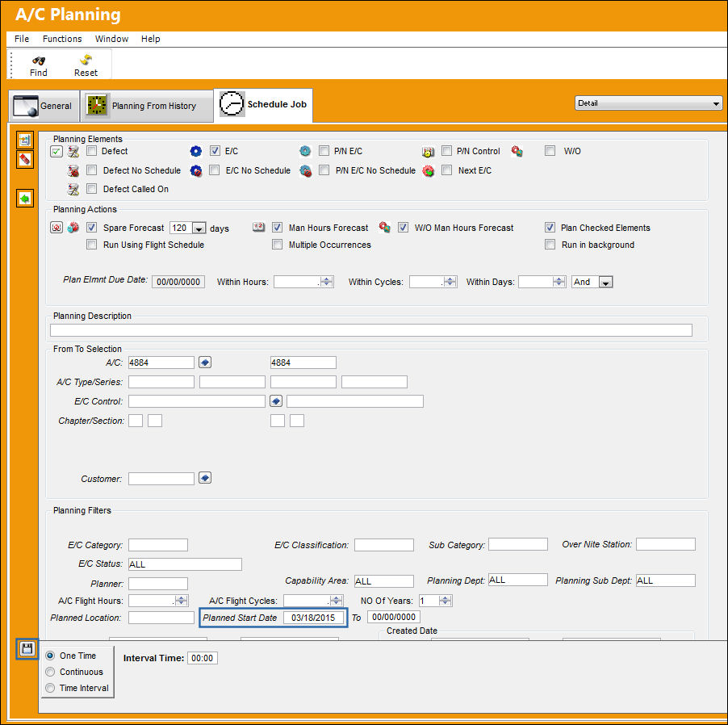728x725 pixels.
Task: Open the Spare Forecast days dropdown
Action: click(x=199, y=228)
